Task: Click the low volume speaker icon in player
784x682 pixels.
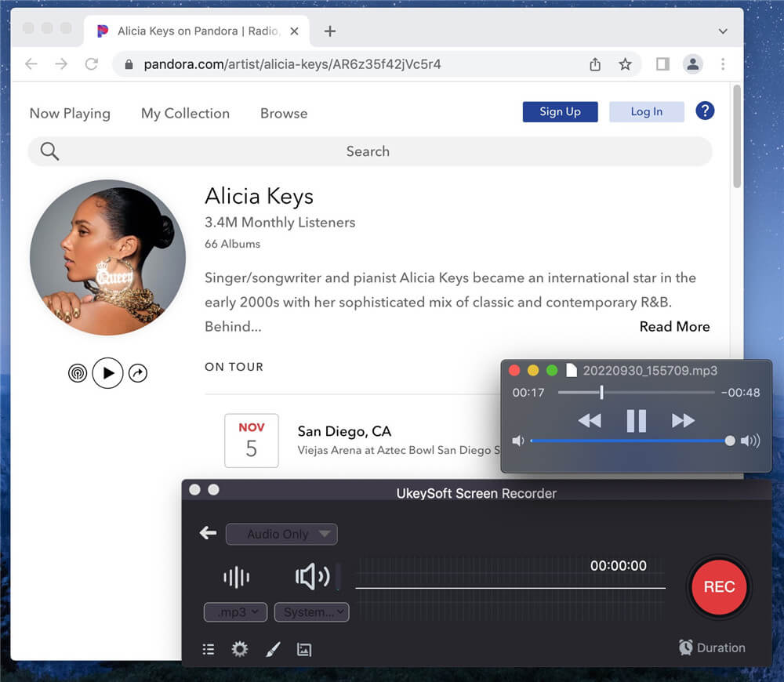Action: pos(518,441)
